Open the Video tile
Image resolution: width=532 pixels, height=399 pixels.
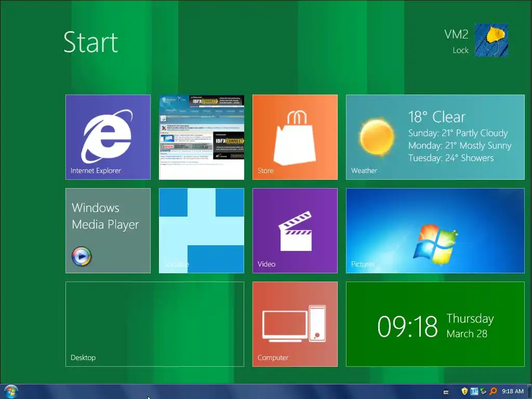point(295,231)
